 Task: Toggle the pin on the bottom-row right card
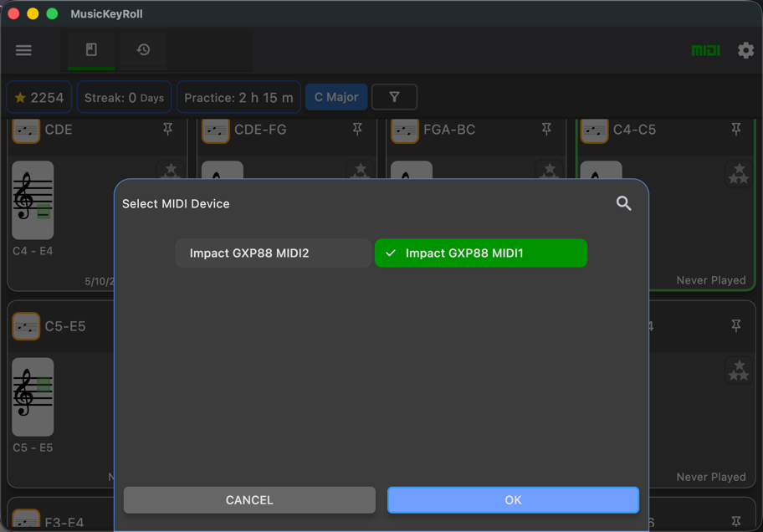[x=735, y=521]
